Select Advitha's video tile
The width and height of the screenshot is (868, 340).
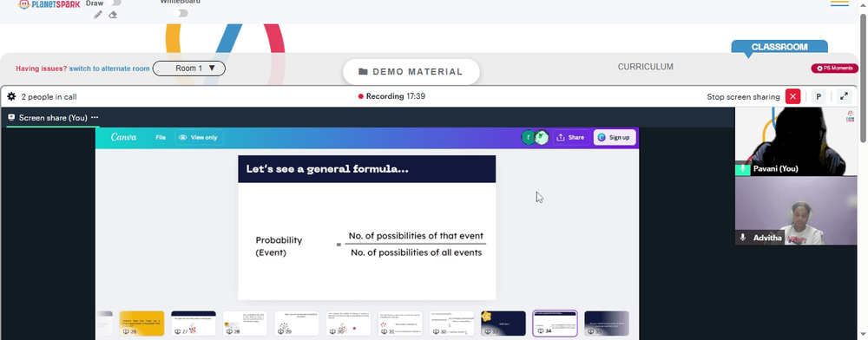tap(795, 211)
